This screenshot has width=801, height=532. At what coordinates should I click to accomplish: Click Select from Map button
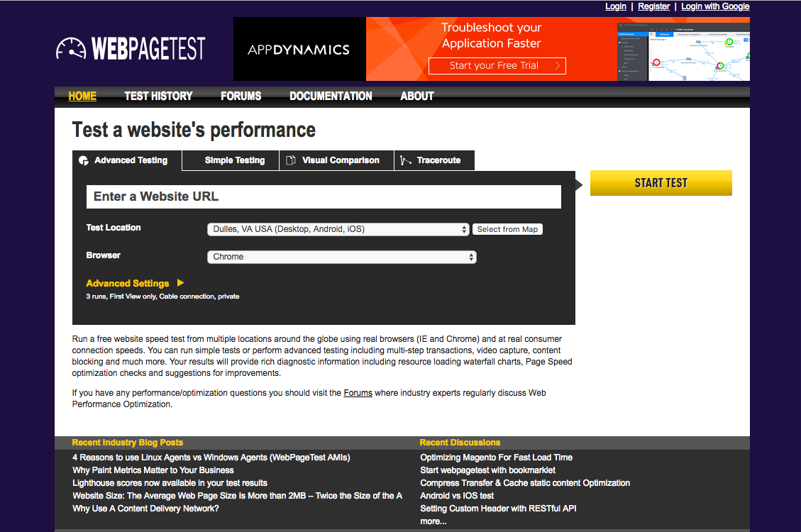point(507,229)
